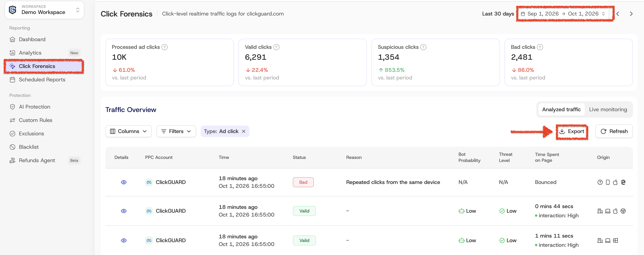
Task: Go to the next date period
Action: (x=631, y=14)
